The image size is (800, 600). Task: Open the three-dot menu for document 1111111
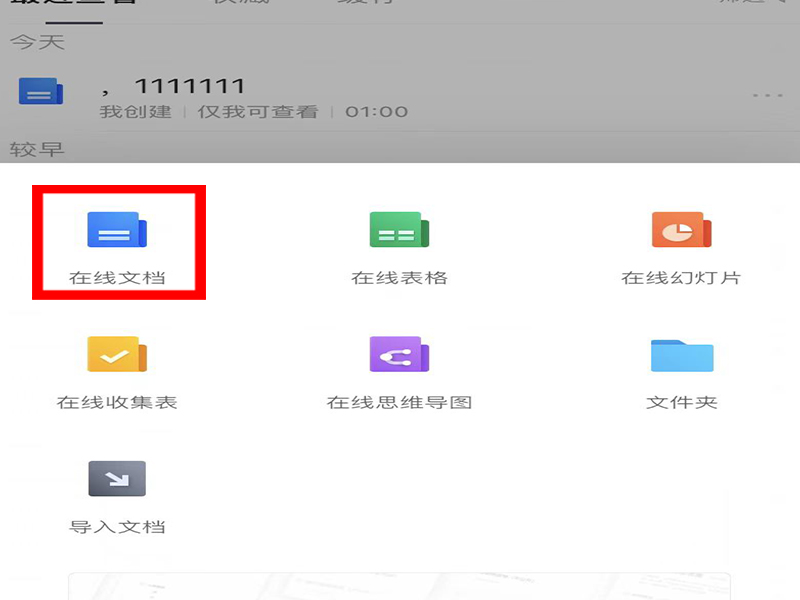[x=767, y=95]
